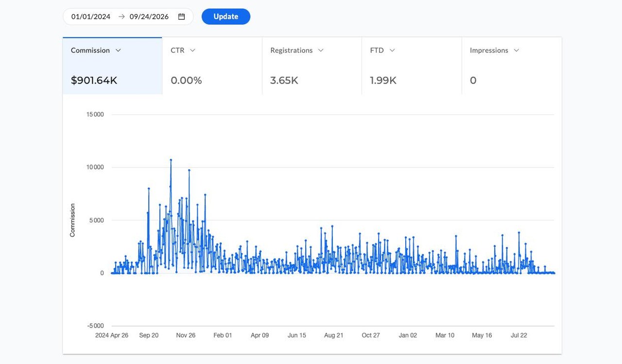Switch to the Registrations tab

[x=312, y=66]
